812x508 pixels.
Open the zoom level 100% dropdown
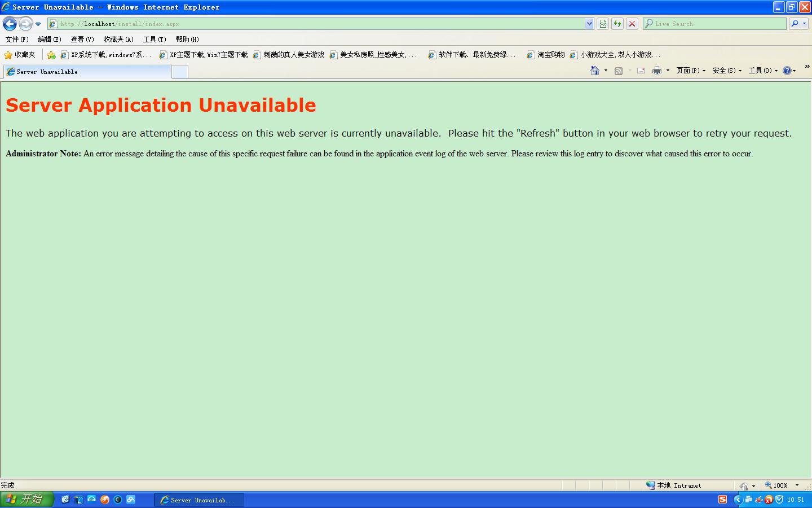pyautogui.click(x=797, y=485)
